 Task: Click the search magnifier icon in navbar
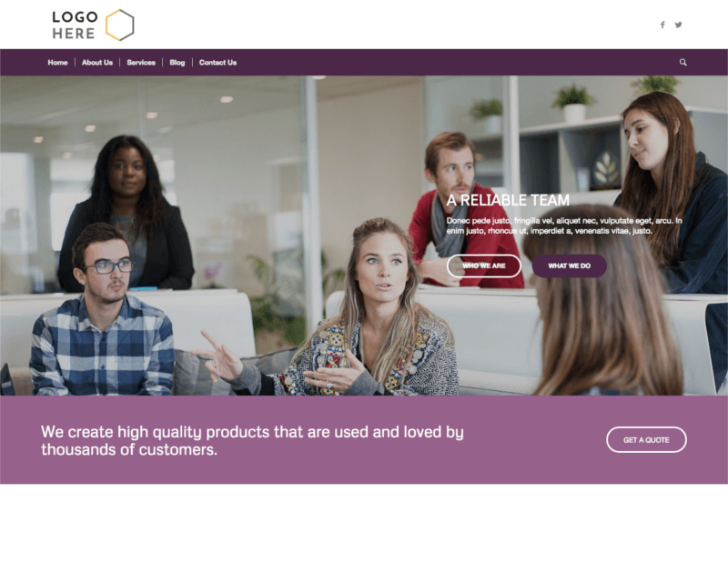click(x=683, y=62)
